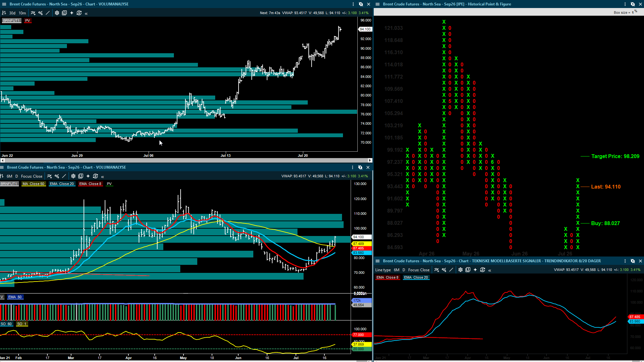Click the top chart horizontal scrollbar right arrow
Screen dimensions: 644x362
(x=370, y=160)
